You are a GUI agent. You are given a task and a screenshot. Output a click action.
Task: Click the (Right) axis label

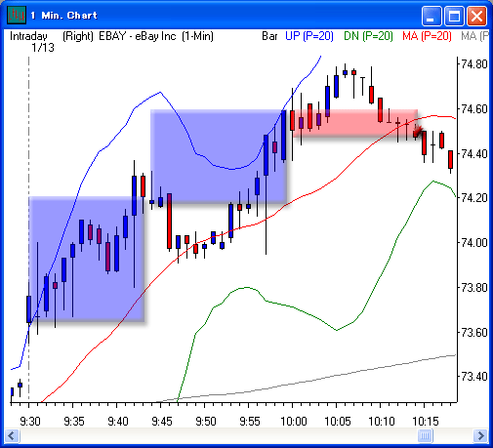pyautogui.click(x=78, y=36)
